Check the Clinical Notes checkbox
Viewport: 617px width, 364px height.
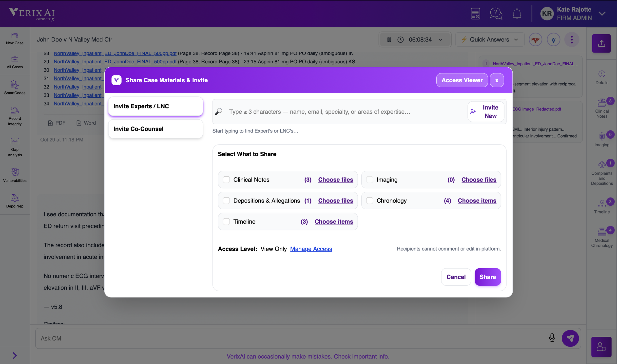pyautogui.click(x=226, y=180)
